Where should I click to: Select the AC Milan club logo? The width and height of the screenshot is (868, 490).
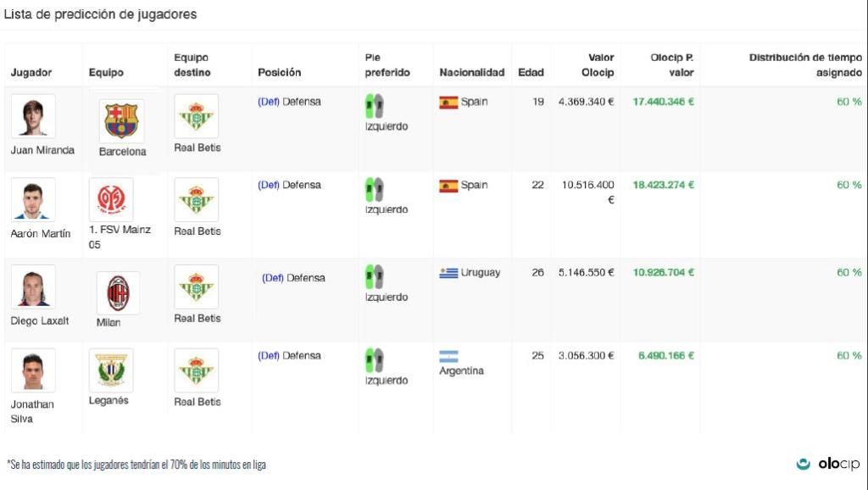118,293
